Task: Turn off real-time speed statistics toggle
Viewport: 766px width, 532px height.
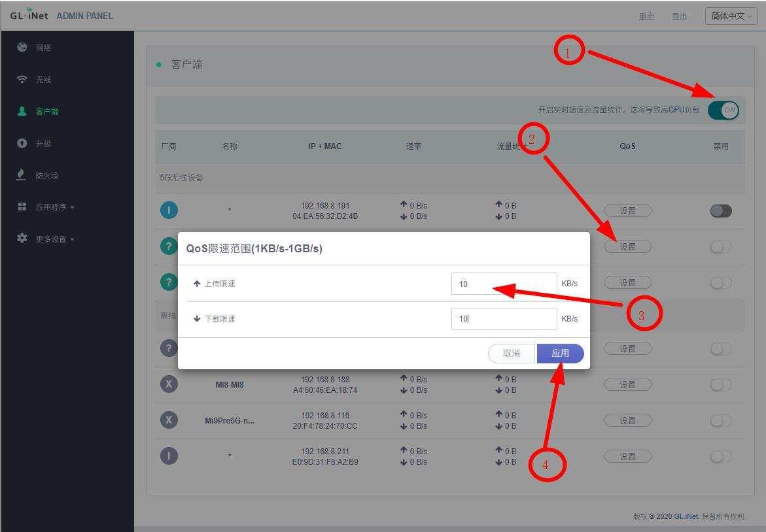Action: tap(723, 110)
